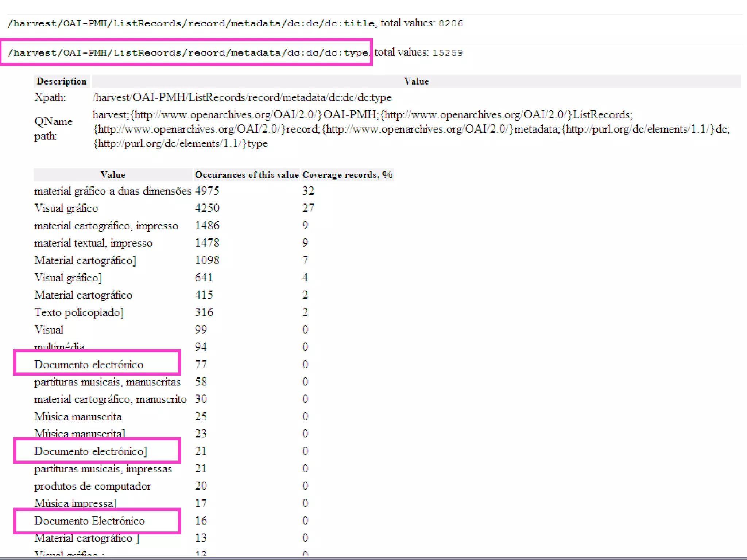This screenshot has height=560, width=747.
Task: Click the occurrence count 4975
Action: click(x=207, y=191)
